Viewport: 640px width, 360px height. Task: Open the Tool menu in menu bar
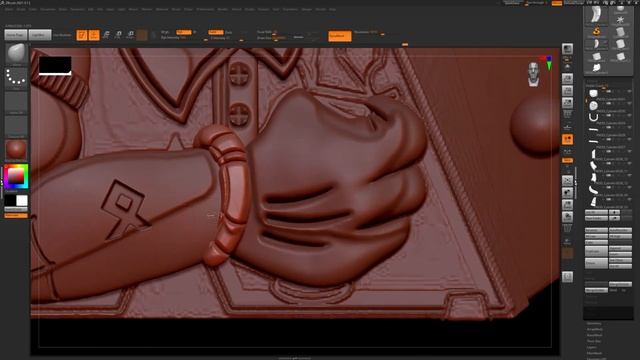tap(276, 9)
